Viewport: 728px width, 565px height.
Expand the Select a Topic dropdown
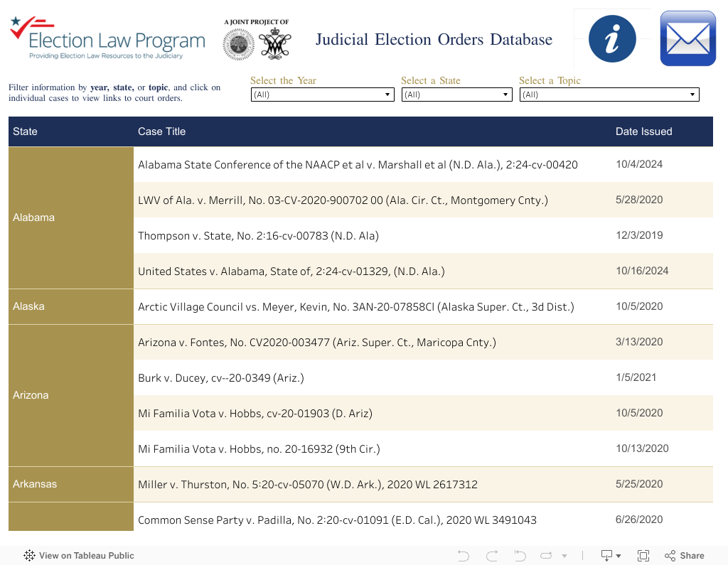pos(609,95)
